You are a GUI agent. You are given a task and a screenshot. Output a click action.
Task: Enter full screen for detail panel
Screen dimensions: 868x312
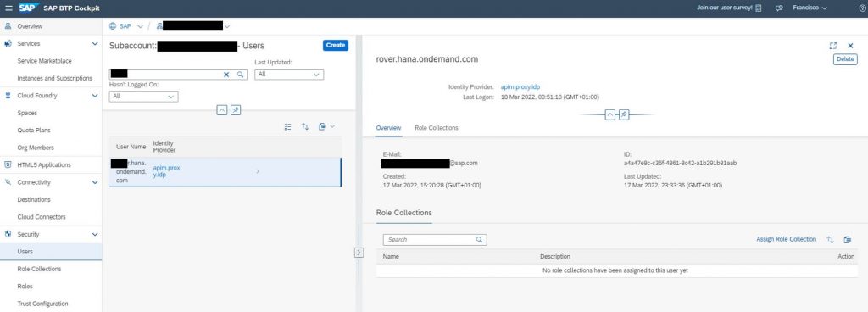[833, 46]
